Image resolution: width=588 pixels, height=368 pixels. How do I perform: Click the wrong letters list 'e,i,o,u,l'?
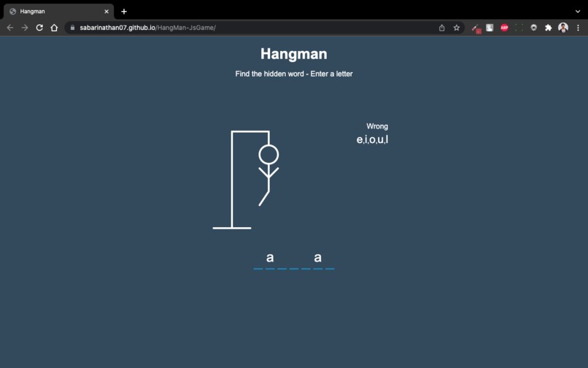(372, 139)
